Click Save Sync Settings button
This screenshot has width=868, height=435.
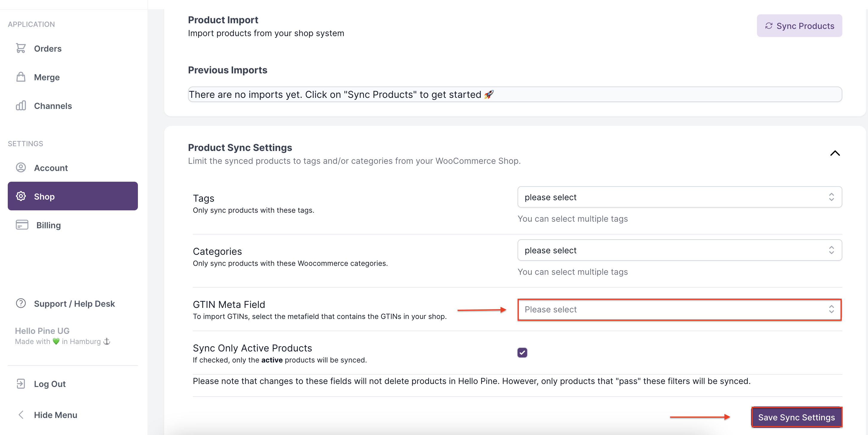(x=796, y=417)
